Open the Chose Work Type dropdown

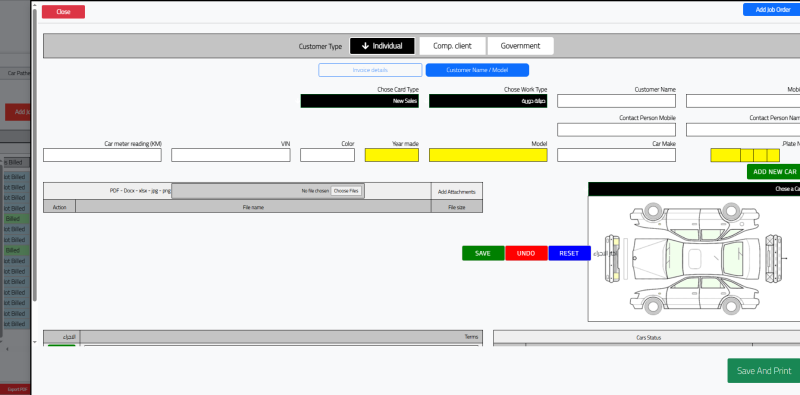click(x=488, y=101)
